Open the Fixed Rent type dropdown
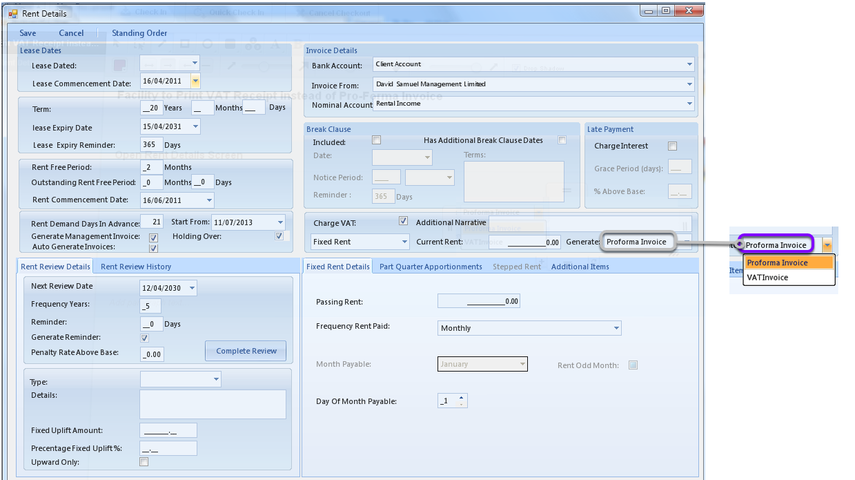Screen dimensions: 855x480 click(x=405, y=242)
